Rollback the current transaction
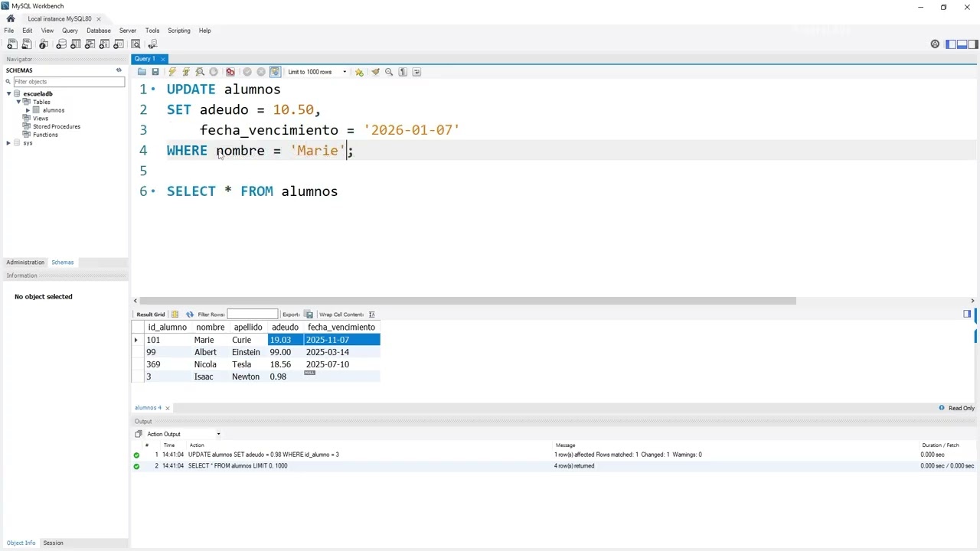This screenshot has height=551, width=980. [261, 72]
